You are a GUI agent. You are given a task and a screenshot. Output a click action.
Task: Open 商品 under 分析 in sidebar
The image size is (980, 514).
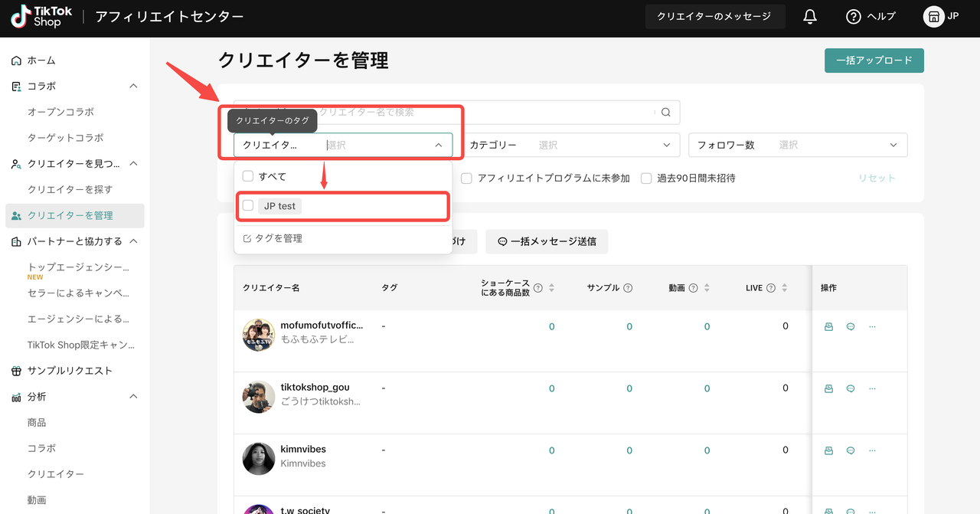click(37, 422)
